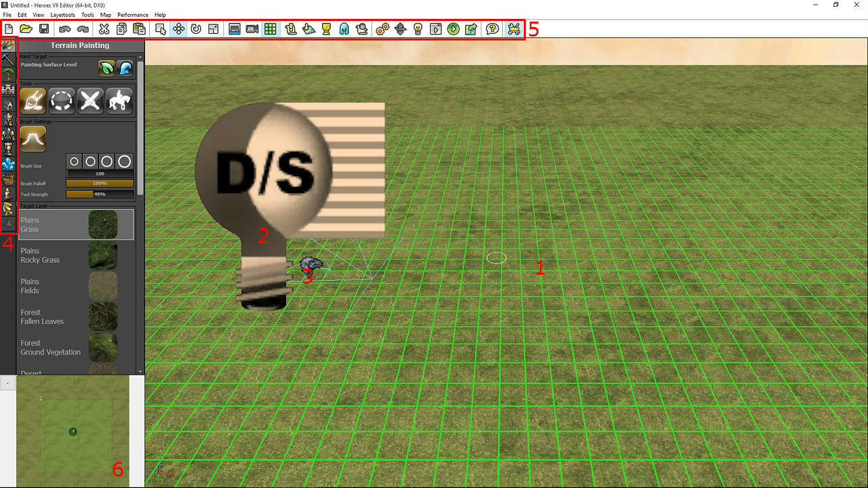Open the Map menu
This screenshot has width=868, height=488.
[106, 14]
